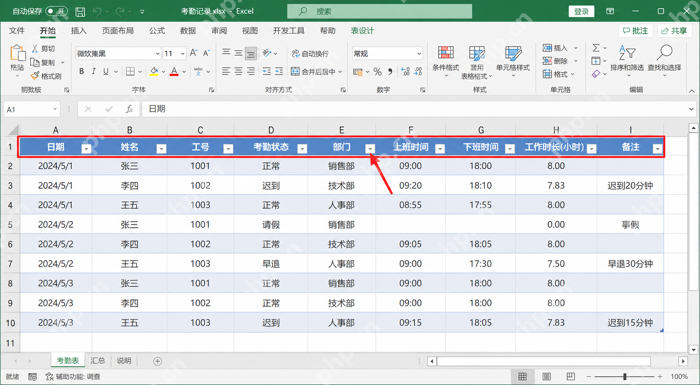Click the Comma Style icon
Image resolution: width=700 pixels, height=385 pixels.
[390, 71]
